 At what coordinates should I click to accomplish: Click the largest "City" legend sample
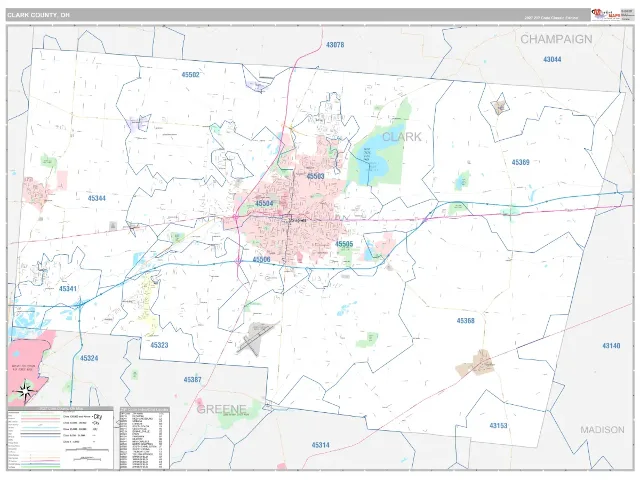(x=98, y=417)
